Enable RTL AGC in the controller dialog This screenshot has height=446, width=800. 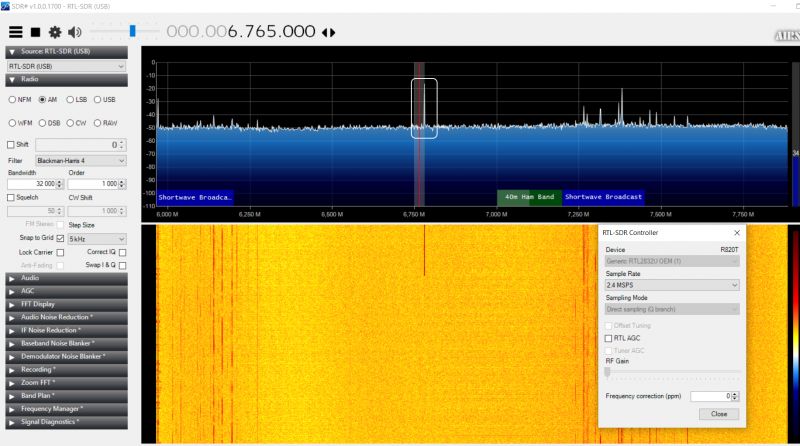pos(608,338)
